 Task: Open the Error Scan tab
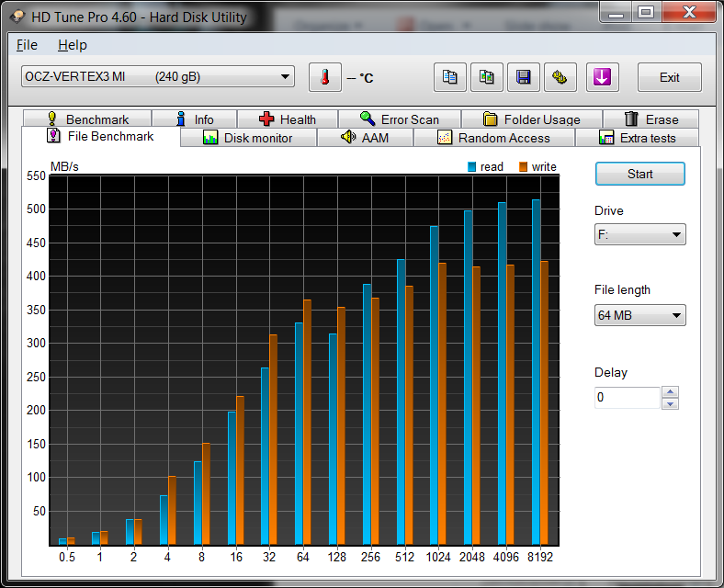click(x=399, y=119)
